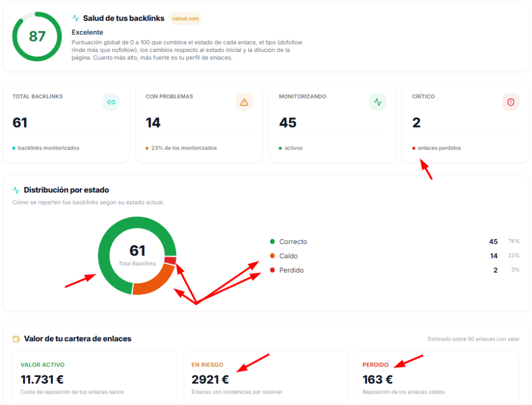Open the Crítico card showing 2

465,123
